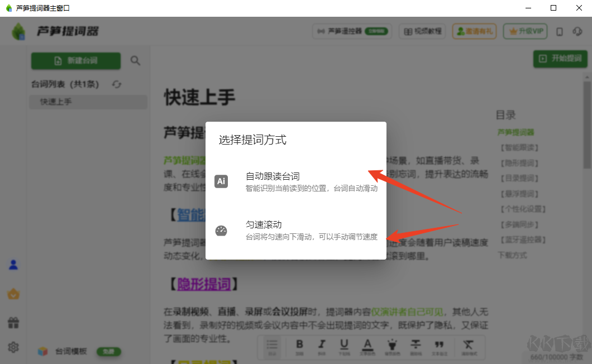Choose 匀速滚动 constant scroll mode

pos(295,231)
